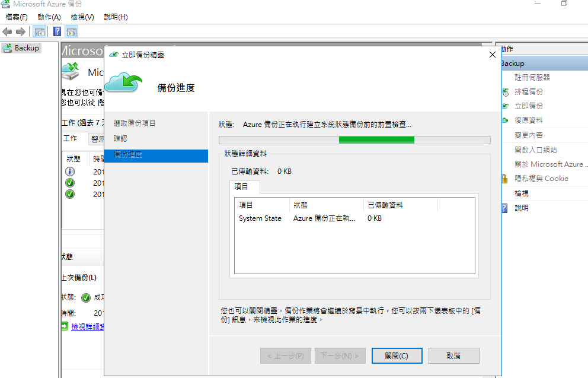Click the 上次備份 status check icon
Screen dimensions: 588x378
86,298
